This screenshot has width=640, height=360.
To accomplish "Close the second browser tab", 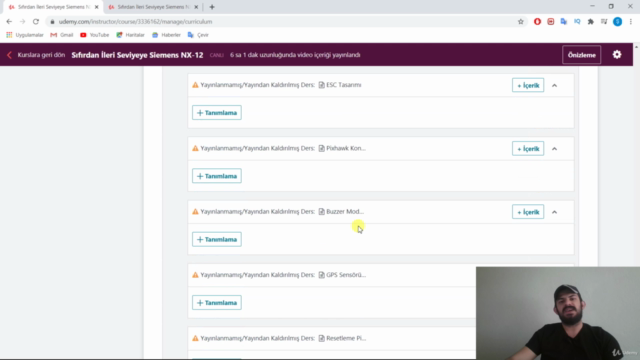I will 196,7.
